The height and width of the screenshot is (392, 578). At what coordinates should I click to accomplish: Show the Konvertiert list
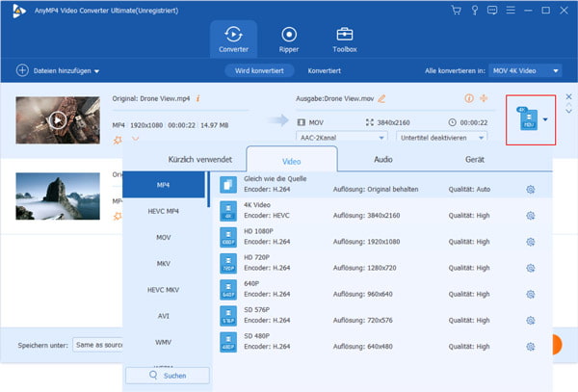click(324, 70)
